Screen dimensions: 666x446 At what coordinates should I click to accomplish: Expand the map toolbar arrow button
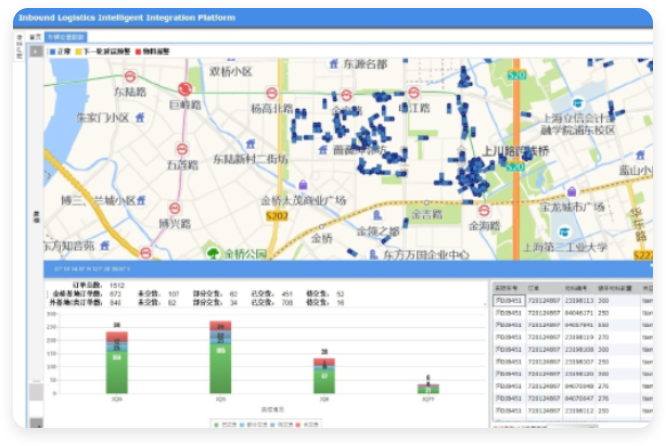click(35, 51)
